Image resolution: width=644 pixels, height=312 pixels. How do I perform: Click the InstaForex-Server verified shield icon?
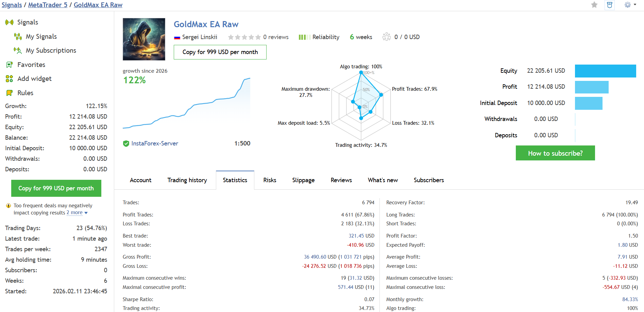pyautogui.click(x=126, y=143)
